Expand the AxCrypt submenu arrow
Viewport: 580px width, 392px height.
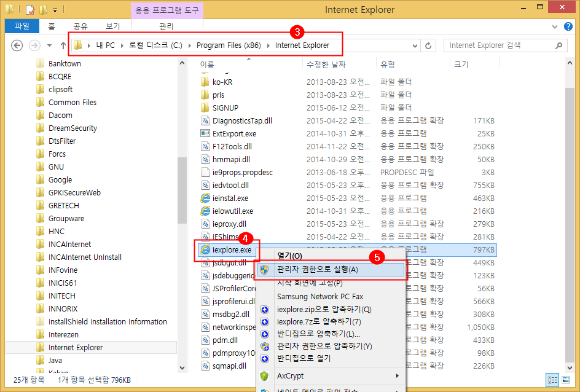point(398,376)
